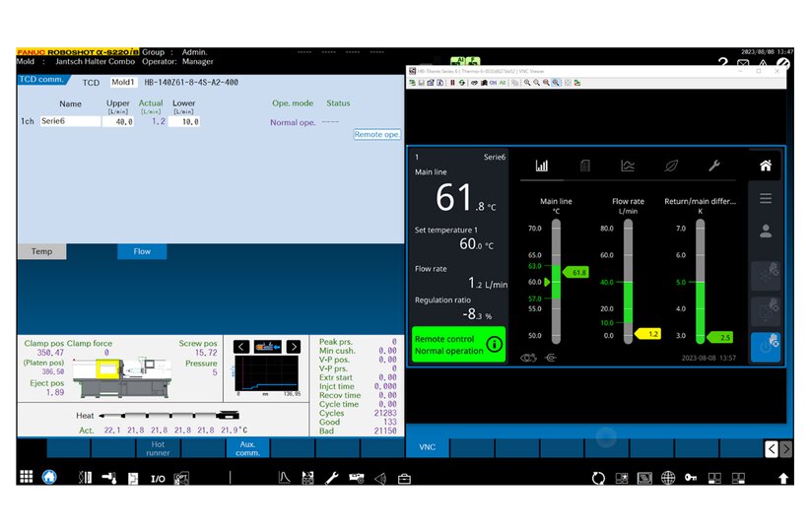Screen dimensions: 810x532
Task: Open the bar chart overview tab
Action: click(541, 166)
